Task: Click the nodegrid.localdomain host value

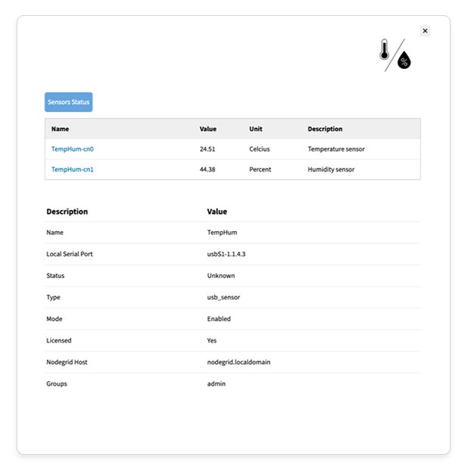Action: 239,362
